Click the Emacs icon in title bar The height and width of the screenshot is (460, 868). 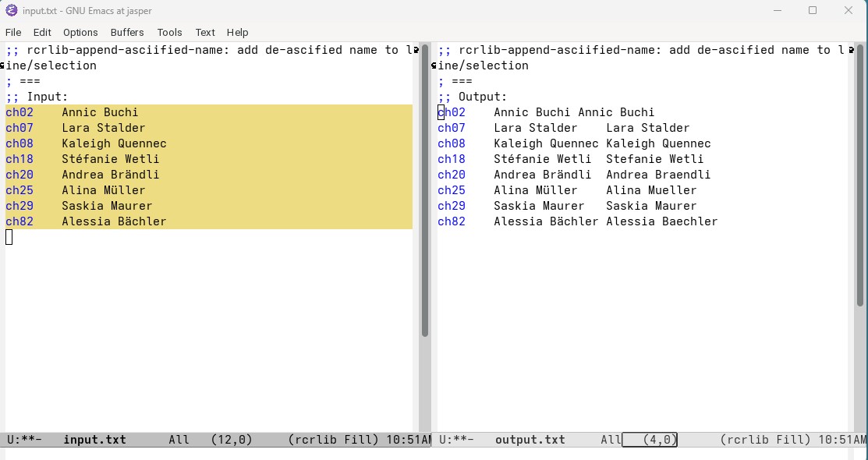coord(11,10)
